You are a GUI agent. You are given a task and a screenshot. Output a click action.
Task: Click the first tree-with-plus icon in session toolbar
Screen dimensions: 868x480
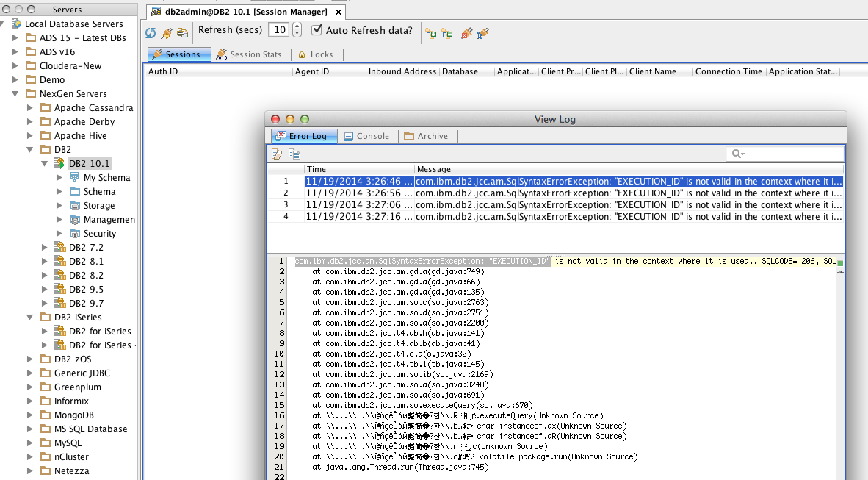click(431, 33)
